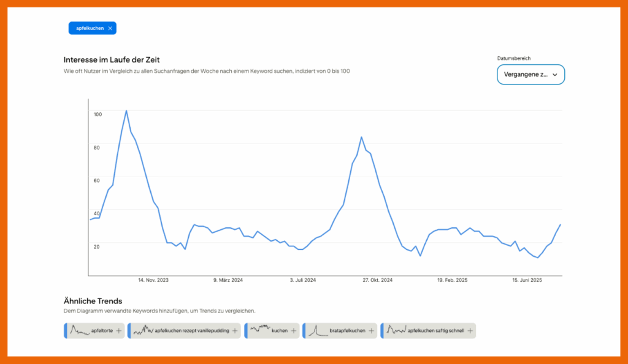The height and width of the screenshot is (364, 628).
Task: Add apfelkuchen saftig schnell as comparison keyword
Action: [x=470, y=330]
